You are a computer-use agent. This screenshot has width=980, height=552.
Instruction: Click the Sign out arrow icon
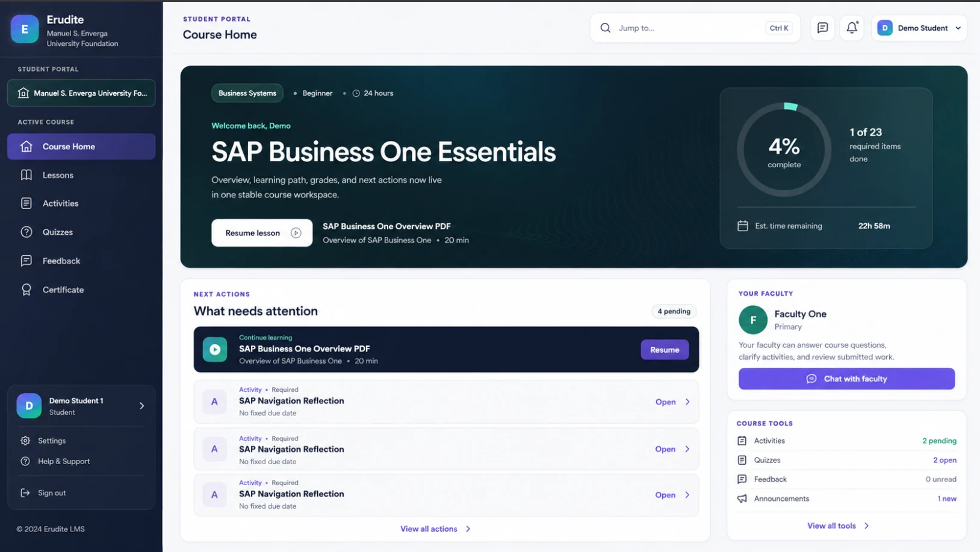click(x=25, y=493)
